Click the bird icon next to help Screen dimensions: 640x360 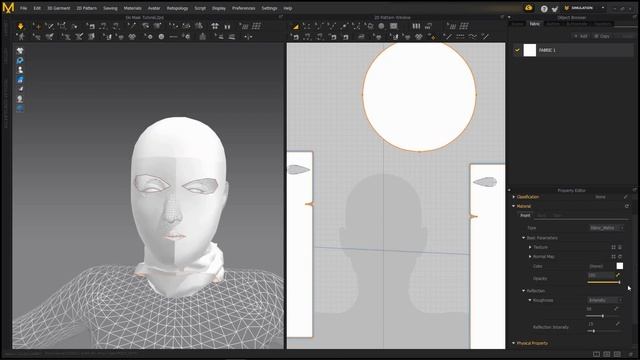tap(555, 8)
